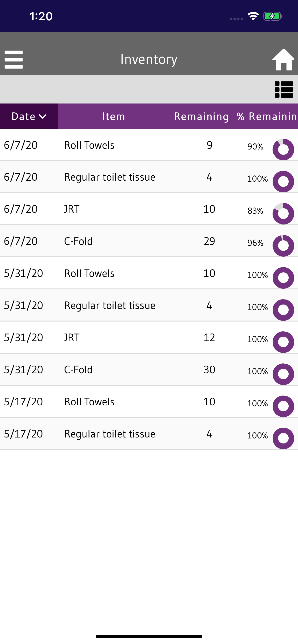This screenshot has width=298, height=644.
Task: Open the 5/17/20 Roll Towels row
Action: coord(149,402)
